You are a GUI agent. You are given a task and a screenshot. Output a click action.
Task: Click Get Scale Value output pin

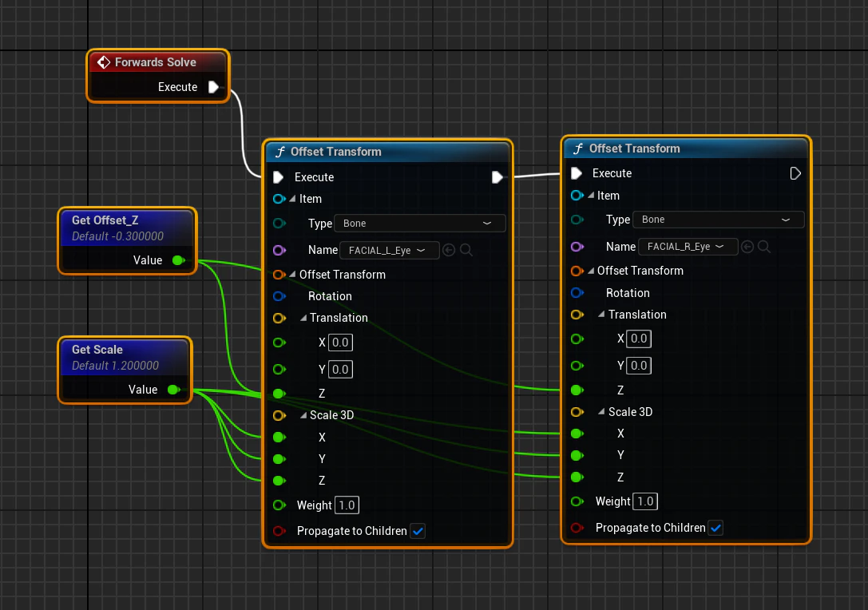pyautogui.click(x=174, y=390)
